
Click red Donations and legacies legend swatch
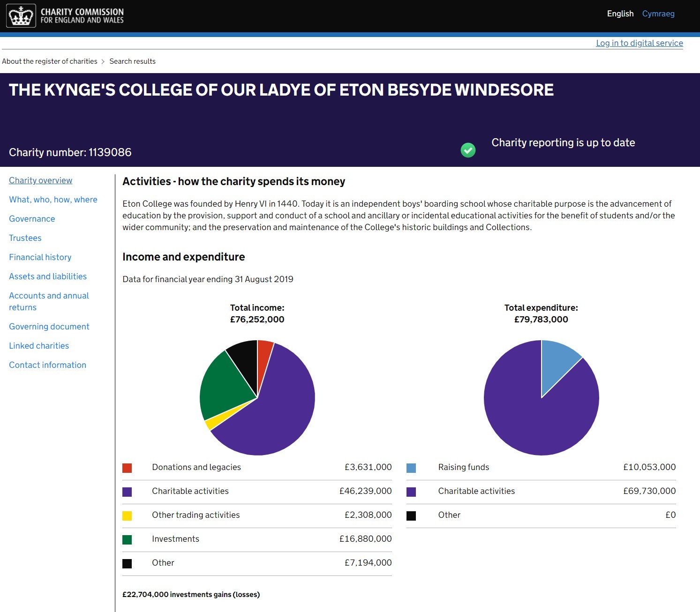[127, 468]
